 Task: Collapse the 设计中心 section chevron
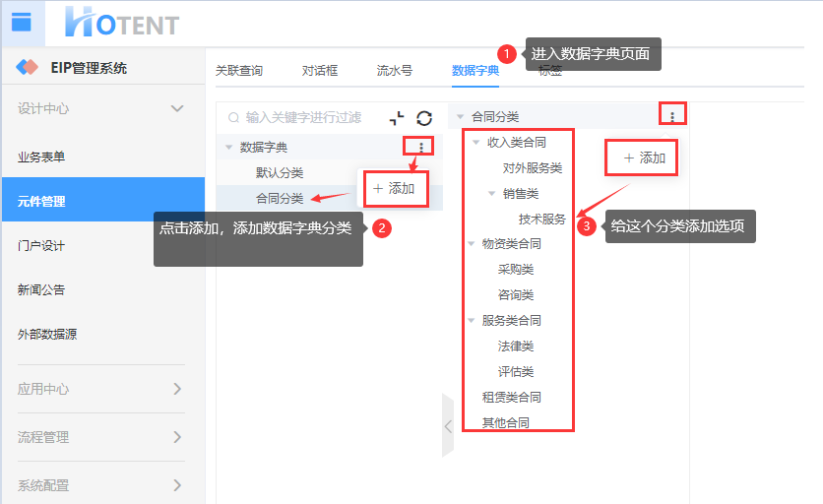177,108
